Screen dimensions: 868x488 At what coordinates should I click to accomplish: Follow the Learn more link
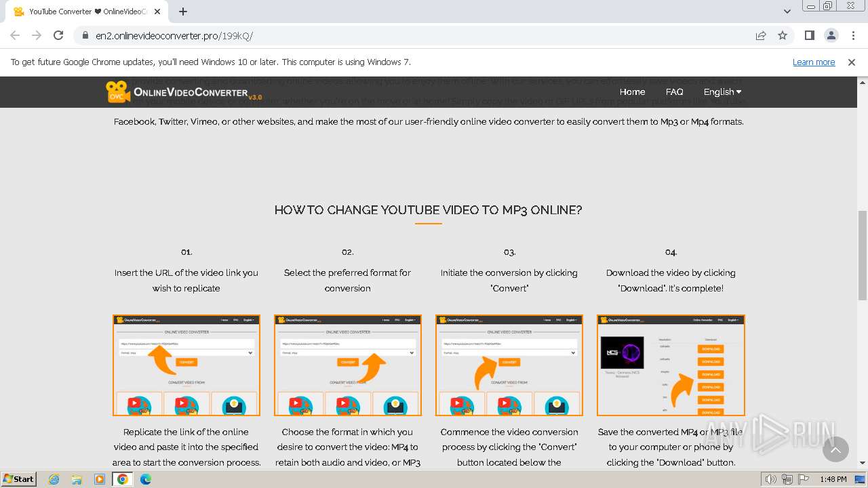click(x=814, y=62)
